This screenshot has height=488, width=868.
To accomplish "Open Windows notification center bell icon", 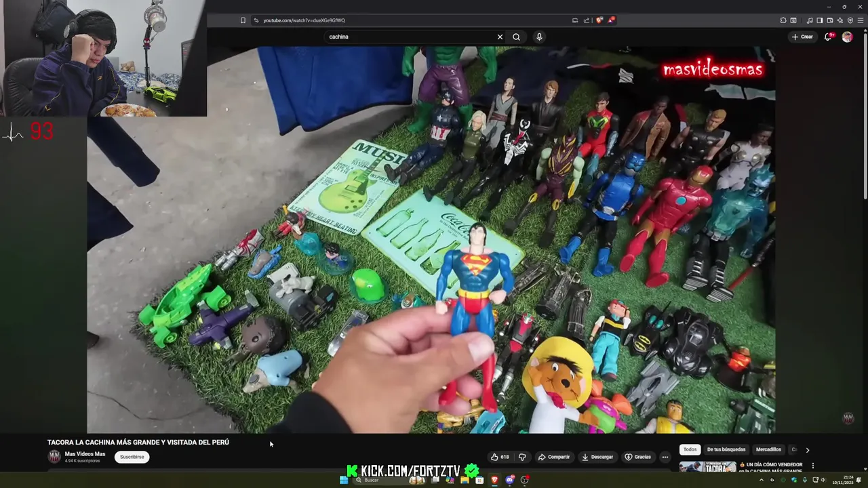I will (x=859, y=480).
